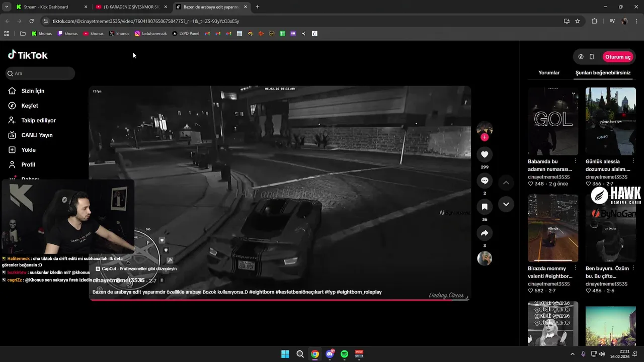Image resolution: width=644 pixels, height=362 pixels.
Task: Open comments via the speech bubble icon
Action: [x=485, y=180]
